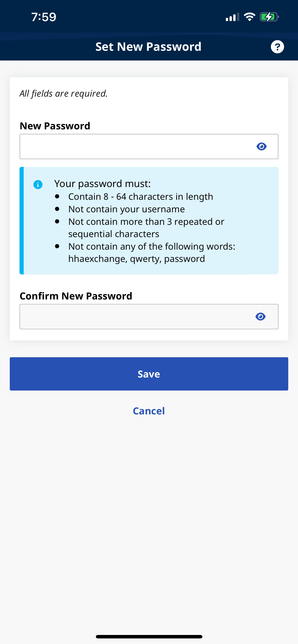This screenshot has height=644, width=298.
Task: Tap the Set New Password title
Action: coord(148,47)
